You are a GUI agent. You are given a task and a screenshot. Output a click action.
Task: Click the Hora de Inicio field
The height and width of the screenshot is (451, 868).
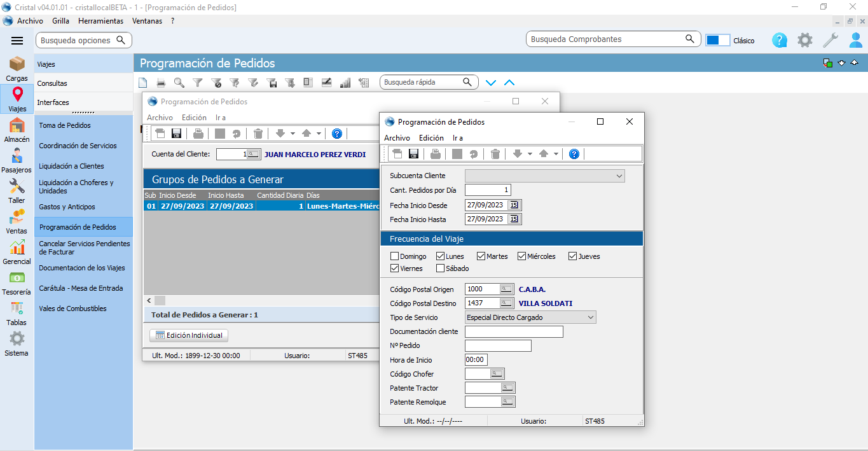(476, 360)
